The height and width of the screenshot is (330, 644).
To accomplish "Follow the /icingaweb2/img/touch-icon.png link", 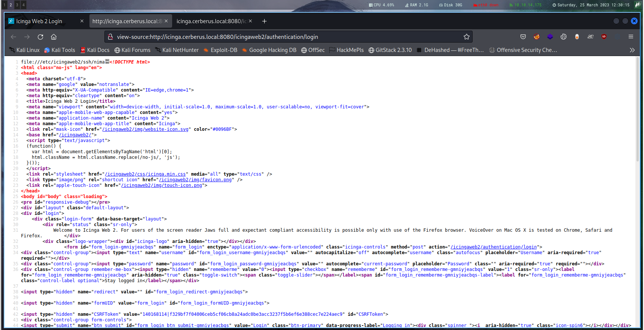I will (162, 185).
